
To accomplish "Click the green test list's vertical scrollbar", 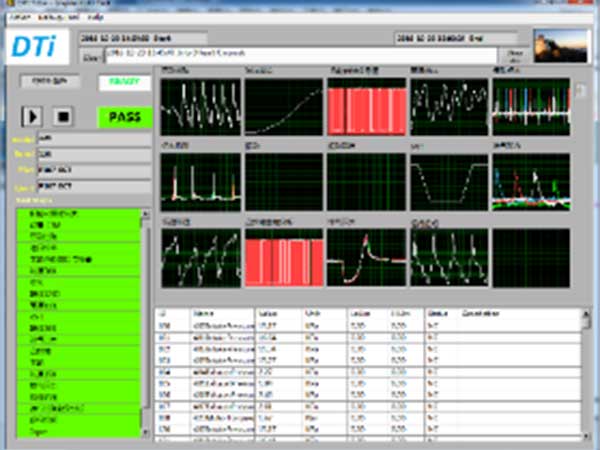I will click(x=148, y=320).
